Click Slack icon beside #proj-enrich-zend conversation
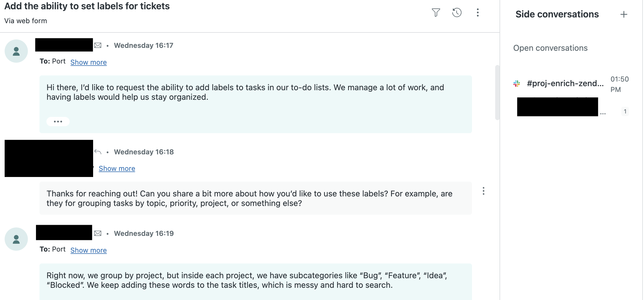644x300 pixels. [x=517, y=84]
